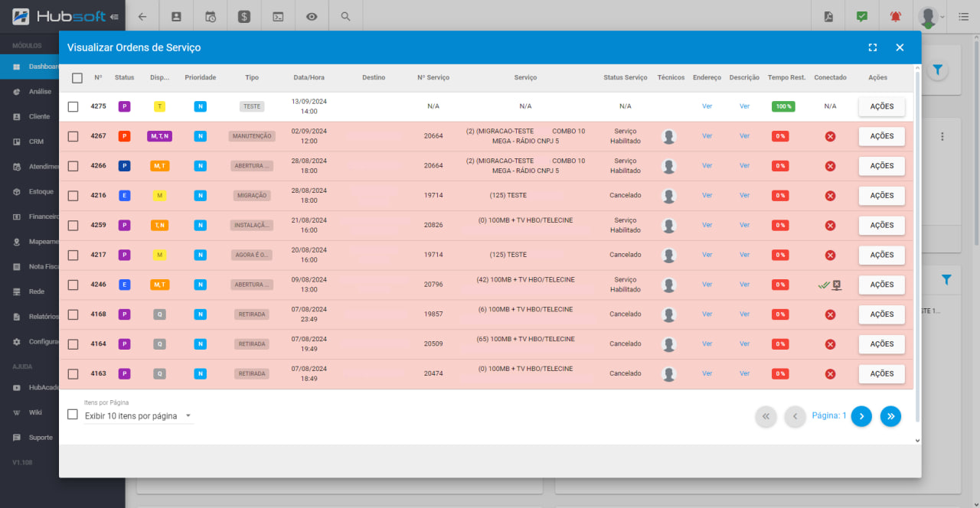980x508 pixels.
Task: Open the Suporte item in the sidebar
Action: 31,438
